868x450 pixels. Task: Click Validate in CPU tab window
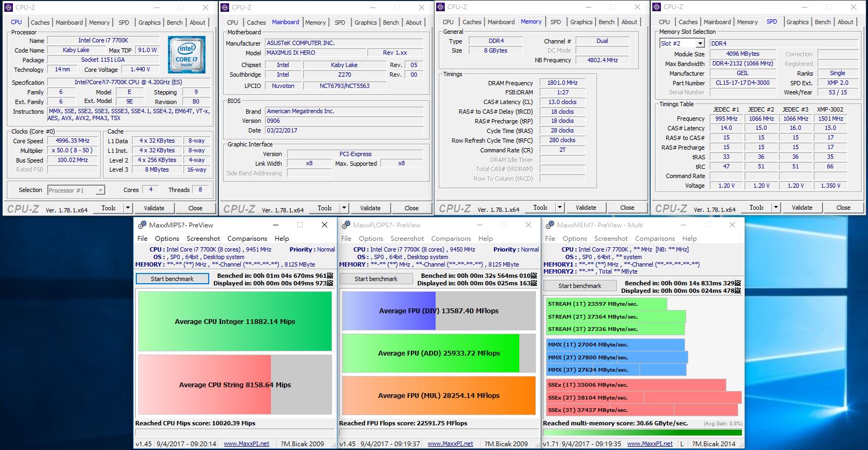click(154, 208)
